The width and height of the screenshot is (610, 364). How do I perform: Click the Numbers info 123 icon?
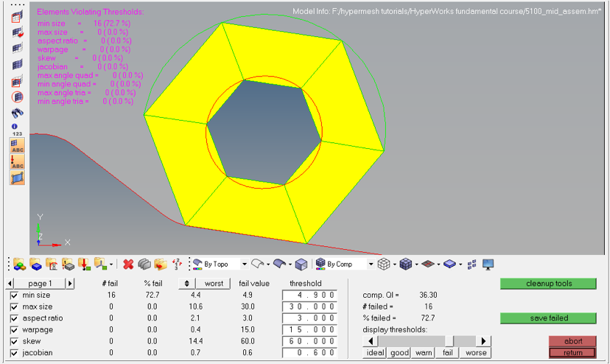pos(17,130)
